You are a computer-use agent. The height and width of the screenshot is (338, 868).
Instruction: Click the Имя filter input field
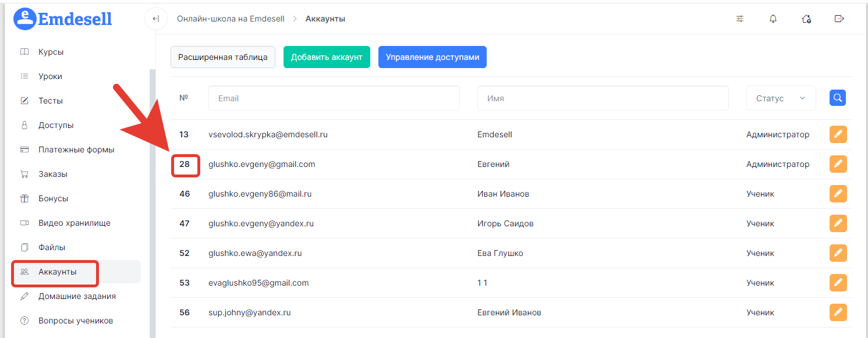pos(603,98)
